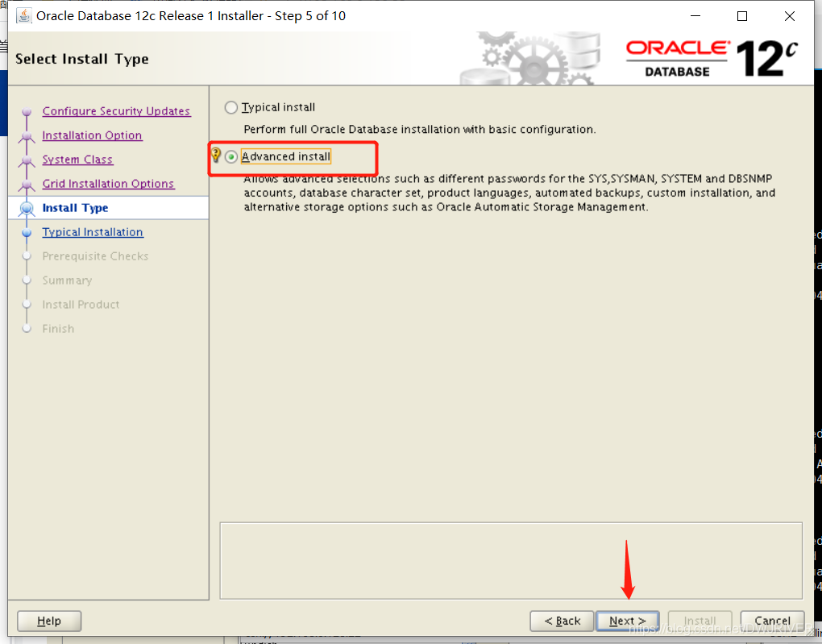Go to the Installation Option step
This screenshot has width=822, height=644.
(x=92, y=135)
